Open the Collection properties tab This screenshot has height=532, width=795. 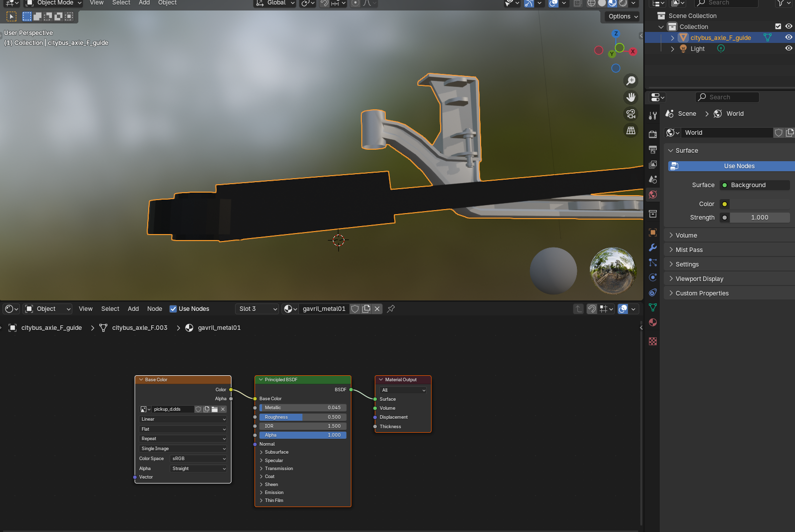point(653,214)
